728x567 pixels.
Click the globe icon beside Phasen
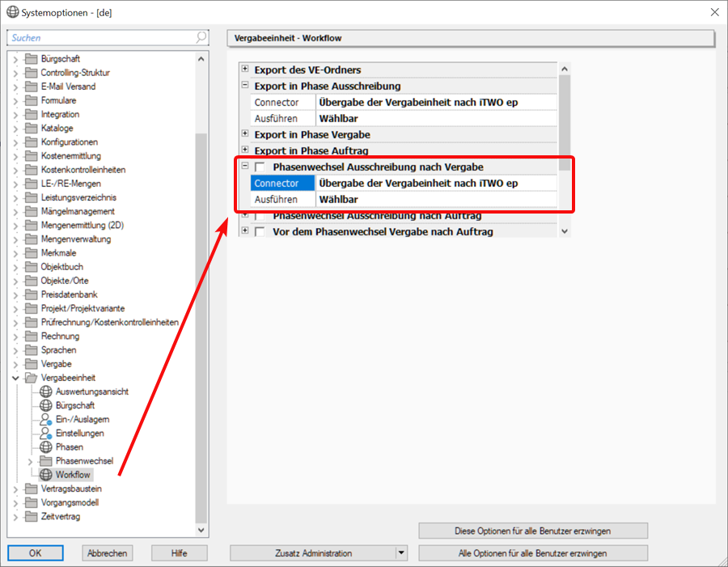click(x=46, y=447)
